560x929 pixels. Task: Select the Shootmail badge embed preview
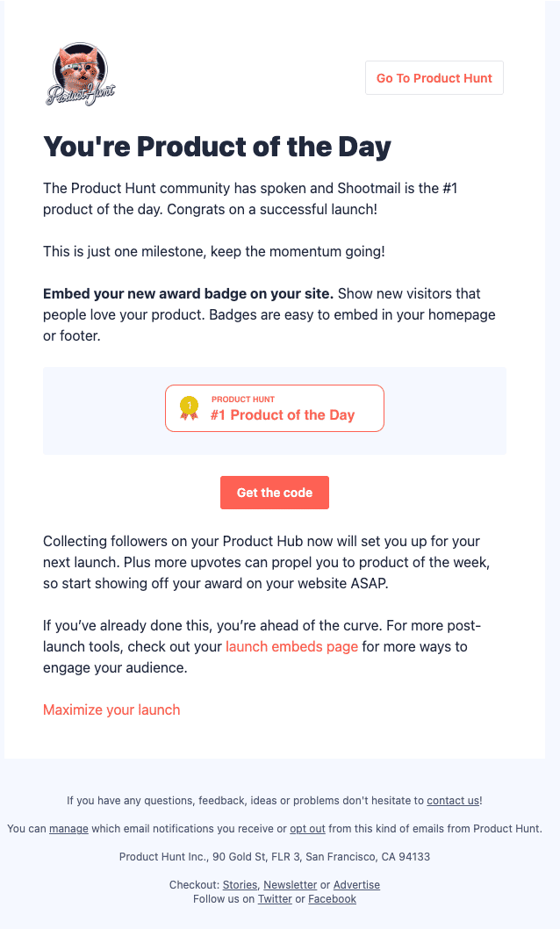[275, 410]
